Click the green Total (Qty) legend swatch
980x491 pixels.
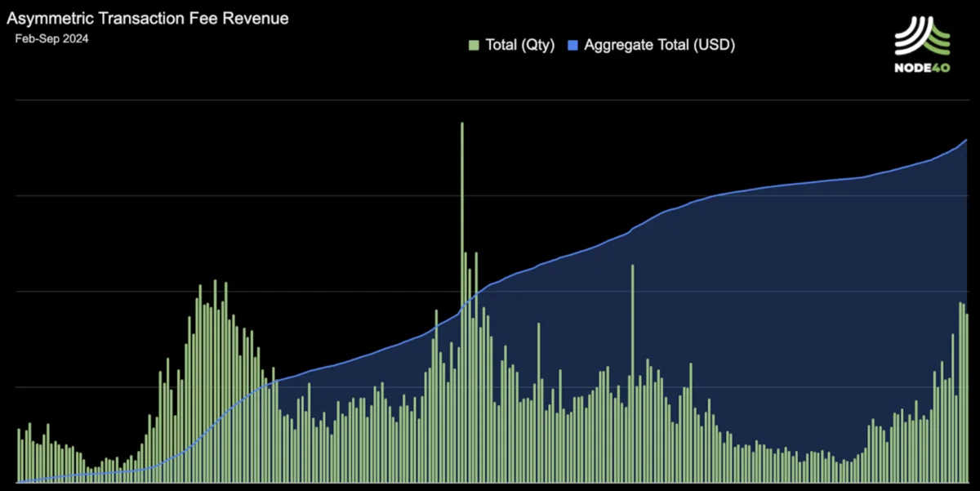474,45
